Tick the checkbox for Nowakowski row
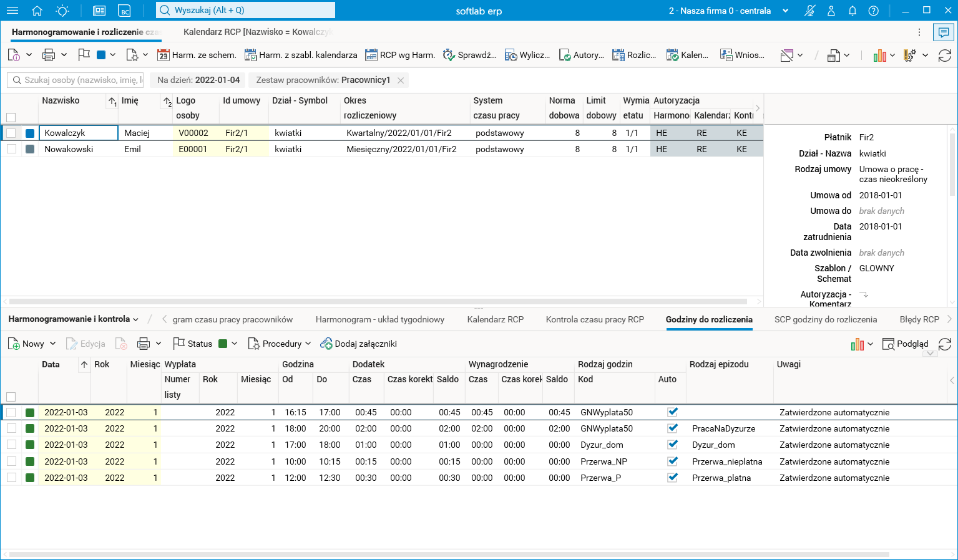The width and height of the screenshot is (958, 560). coord(11,149)
